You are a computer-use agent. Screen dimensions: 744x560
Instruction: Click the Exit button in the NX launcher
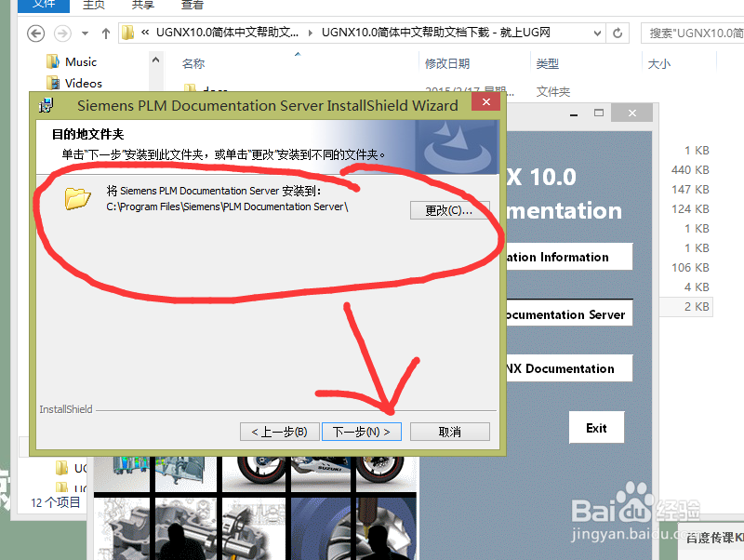click(x=596, y=428)
